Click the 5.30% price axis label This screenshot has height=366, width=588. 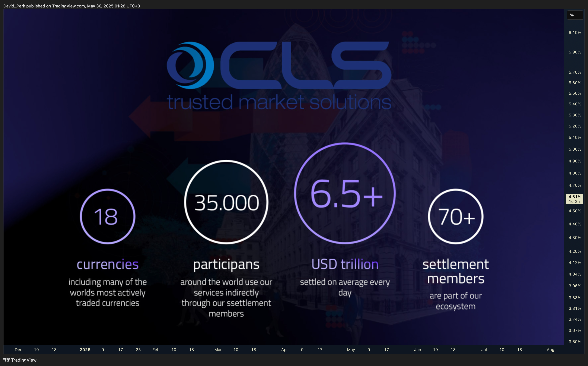coord(575,115)
